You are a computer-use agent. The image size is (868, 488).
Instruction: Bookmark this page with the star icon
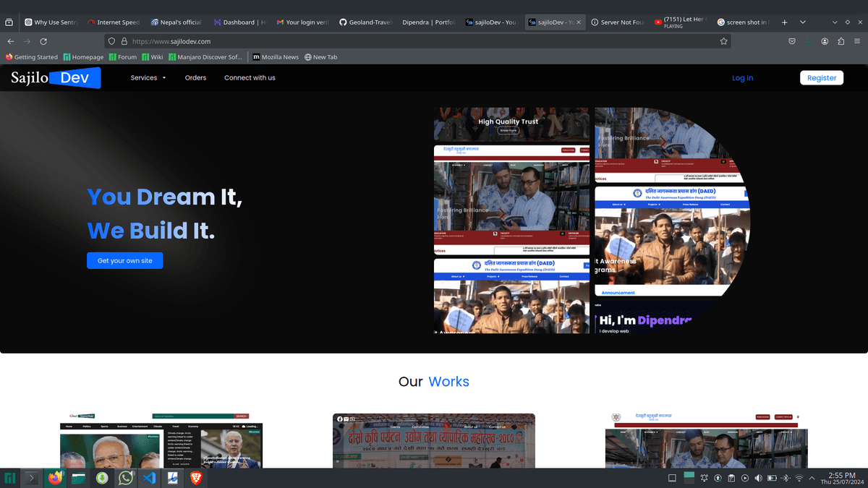click(x=723, y=41)
